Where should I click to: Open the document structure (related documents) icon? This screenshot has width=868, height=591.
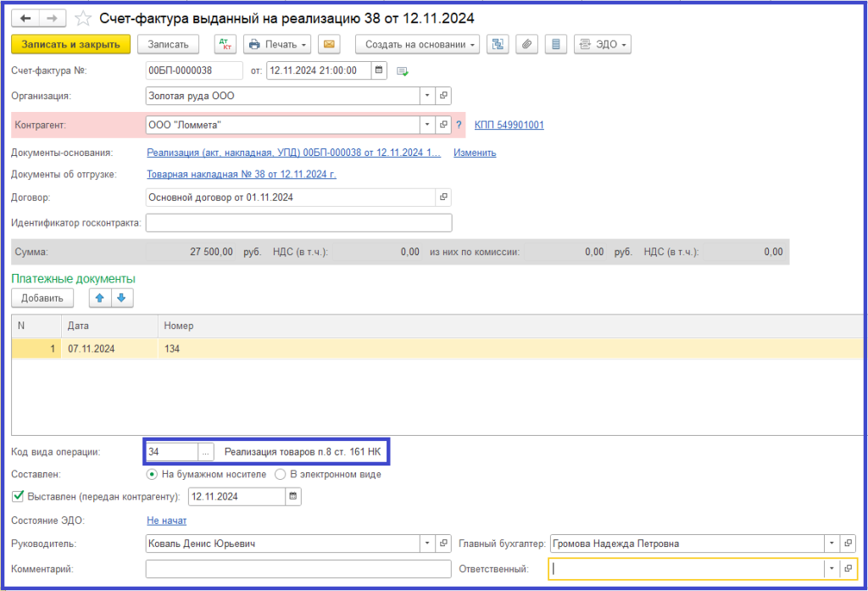(x=498, y=44)
